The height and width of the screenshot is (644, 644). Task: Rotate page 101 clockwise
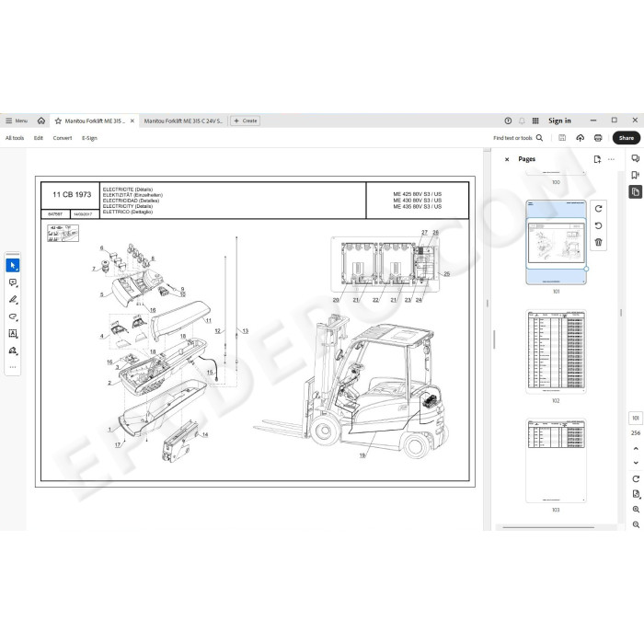598,209
